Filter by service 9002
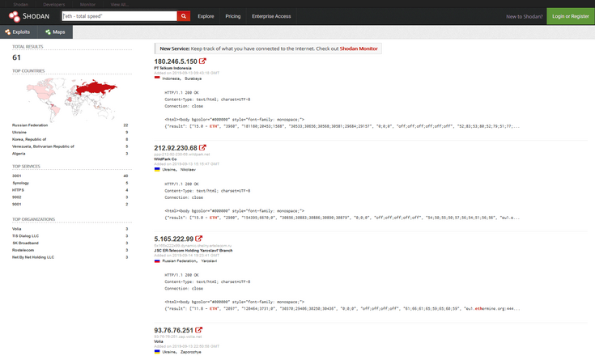This screenshot has height=364, width=595. point(17,197)
